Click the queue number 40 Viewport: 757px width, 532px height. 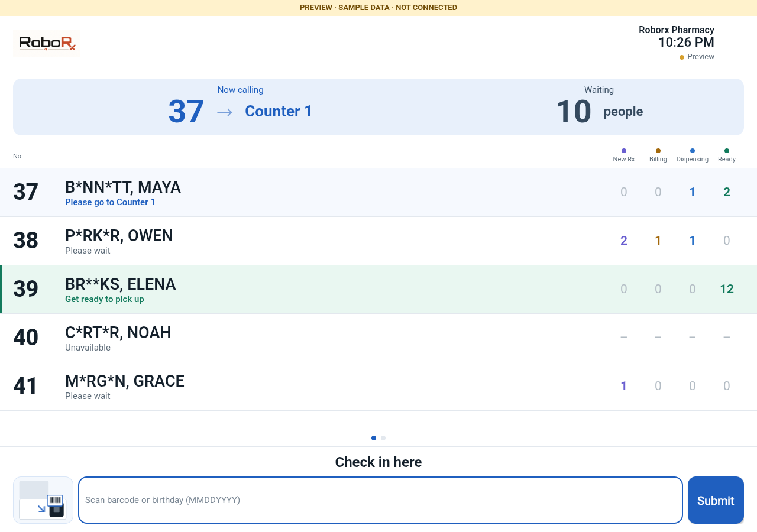[x=26, y=338]
